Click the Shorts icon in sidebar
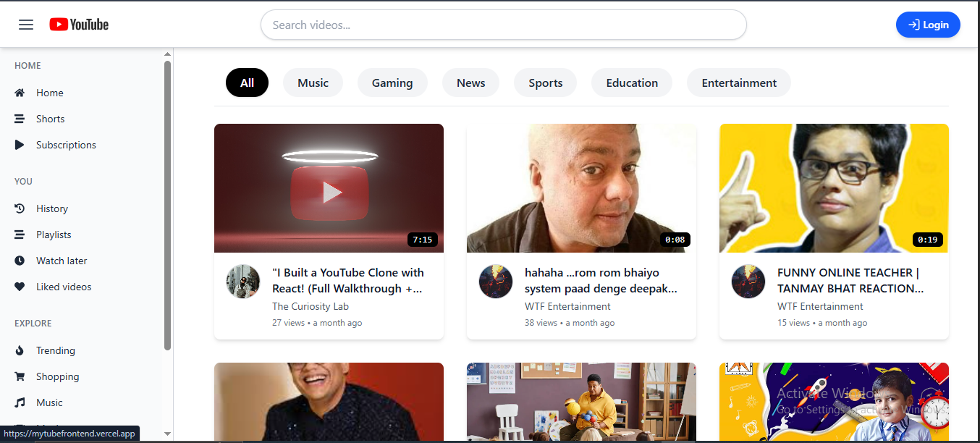980x443 pixels. coord(20,119)
